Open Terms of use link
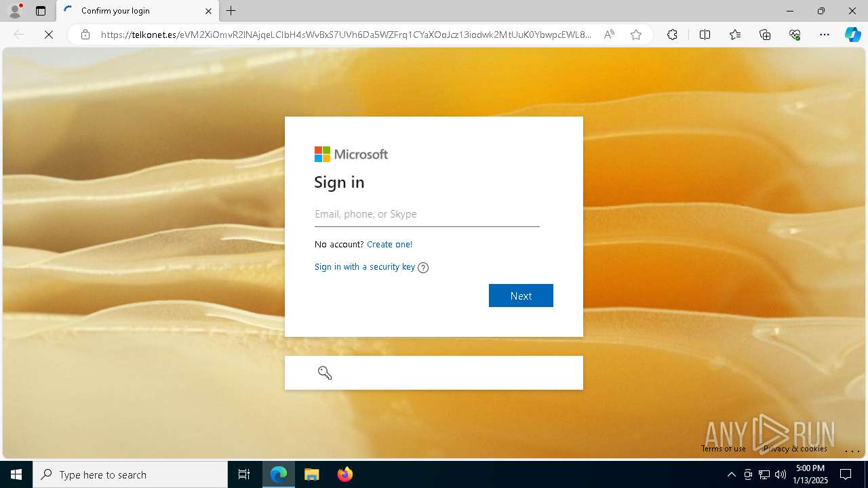 tap(724, 449)
